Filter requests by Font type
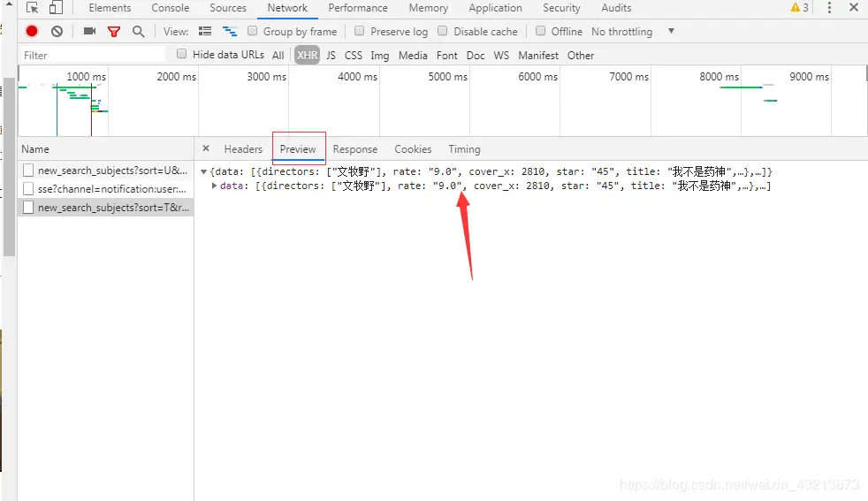868x501 pixels. point(446,55)
